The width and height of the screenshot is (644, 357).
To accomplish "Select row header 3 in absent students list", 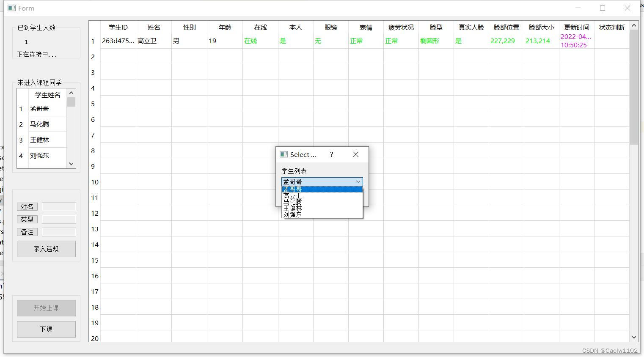I will coord(23,140).
